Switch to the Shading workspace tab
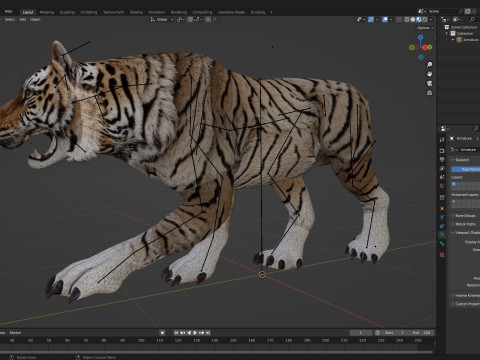 tap(136, 12)
